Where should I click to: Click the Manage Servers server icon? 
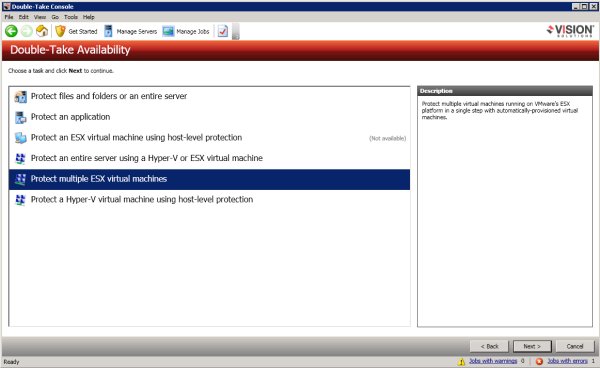(x=108, y=31)
